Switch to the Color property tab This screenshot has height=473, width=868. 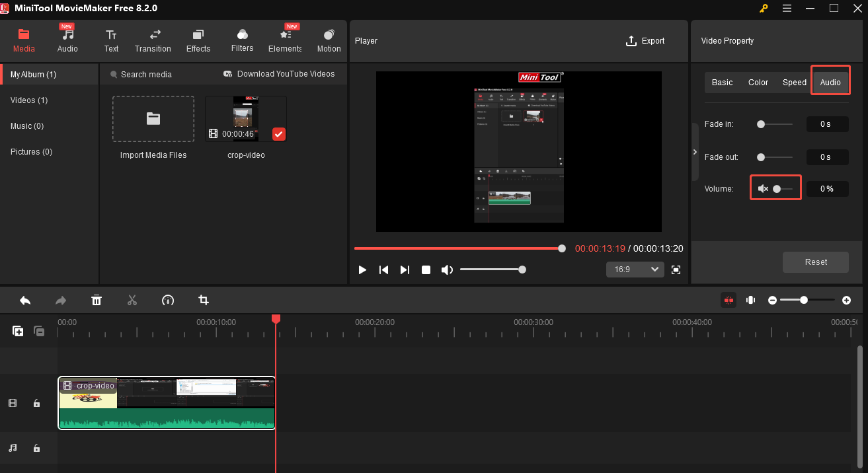pyautogui.click(x=758, y=83)
